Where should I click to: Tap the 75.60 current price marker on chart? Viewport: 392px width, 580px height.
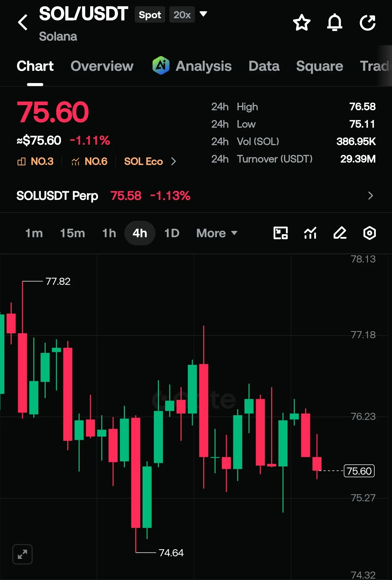pos(359,471)
